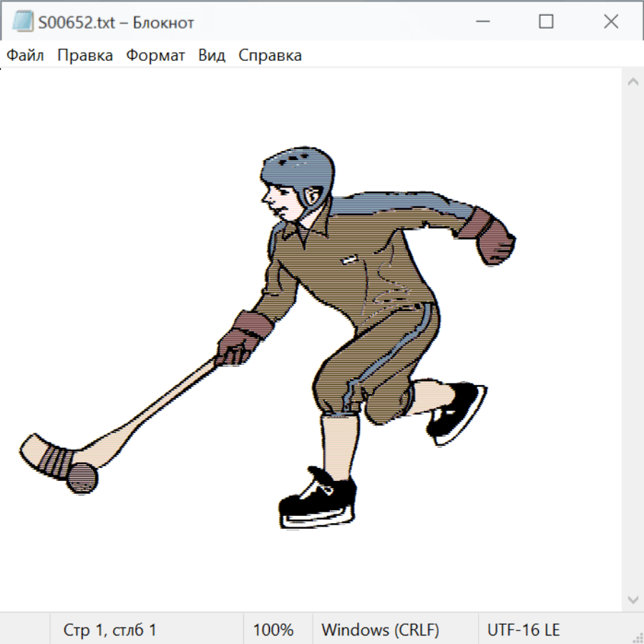Click the UTF-16 LE encoding indicator
This screenshot has height=644, width=644.
tap(523, 630)
